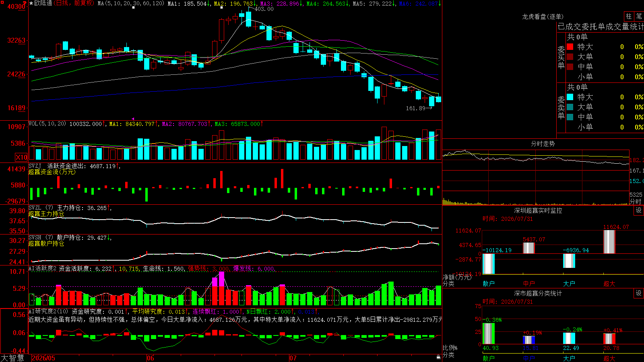Click the 超大 label under 深圳超赢实时监控
The image size is (644, 362).
coord(609,284)
